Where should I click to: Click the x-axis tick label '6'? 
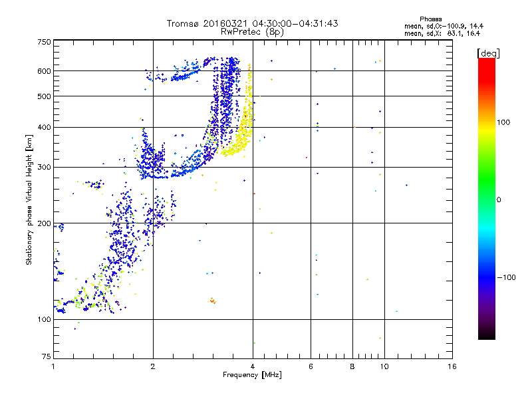click(311, 366)
